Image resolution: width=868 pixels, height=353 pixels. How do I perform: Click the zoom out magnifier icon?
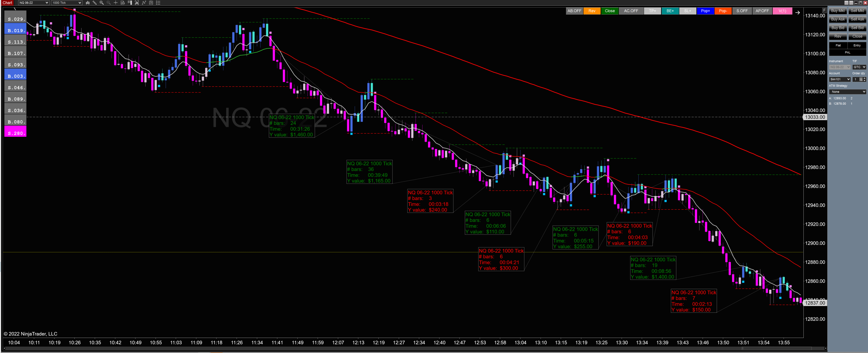108,3
